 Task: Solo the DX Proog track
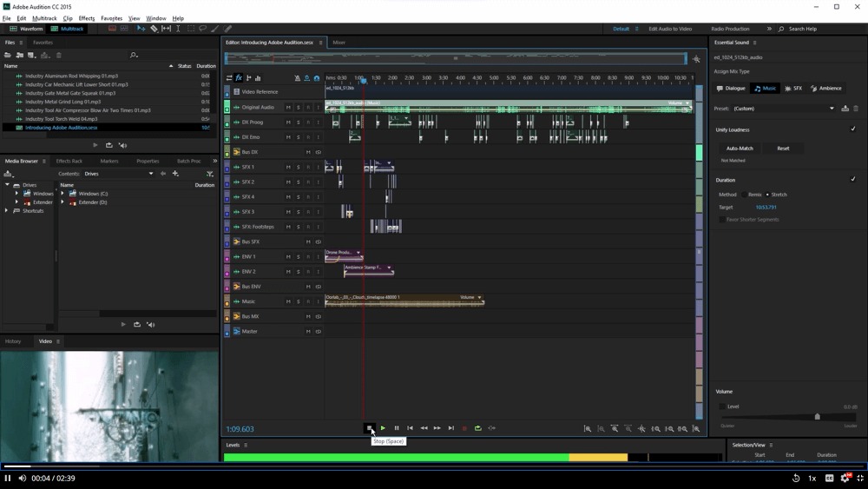coord(298,122)
